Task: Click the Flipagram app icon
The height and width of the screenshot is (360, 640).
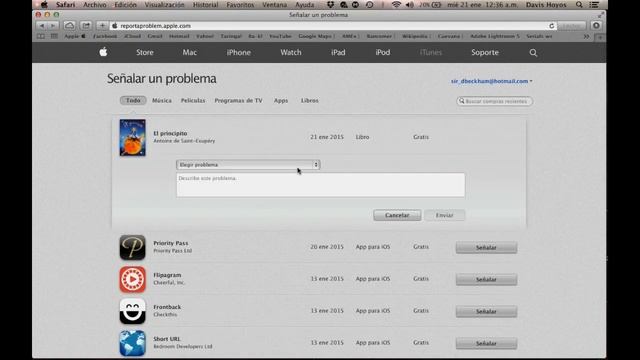Action: point(132,279)
